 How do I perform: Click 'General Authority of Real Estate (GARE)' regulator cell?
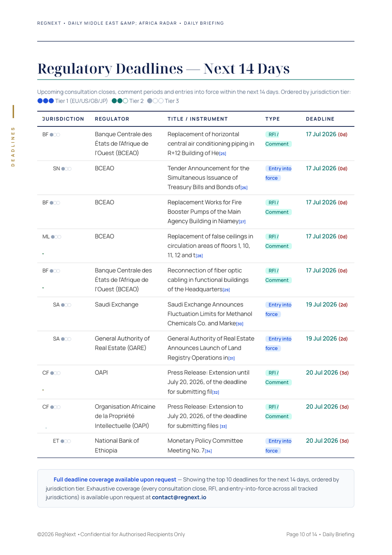tap(122, 343)
